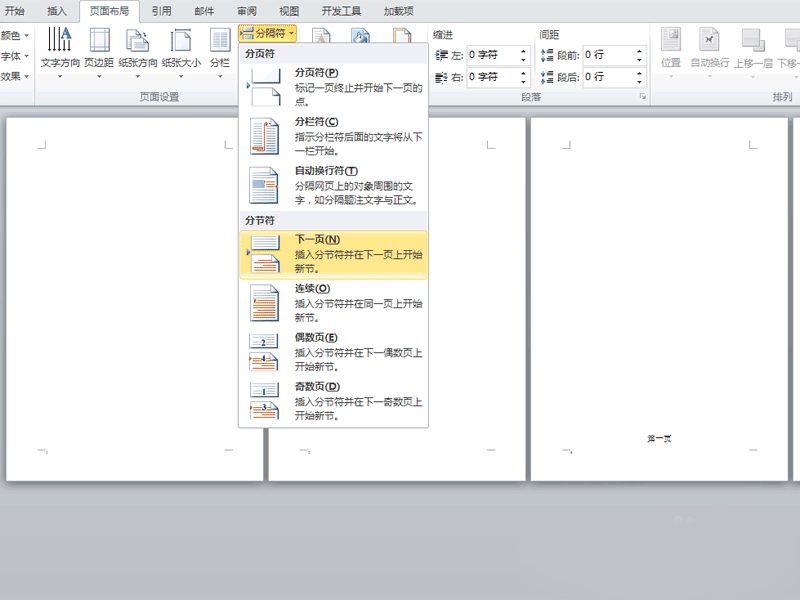800x600 pixels.
Task: Open the dropdown arrow under 分栏
Action: tap(220, 77)
